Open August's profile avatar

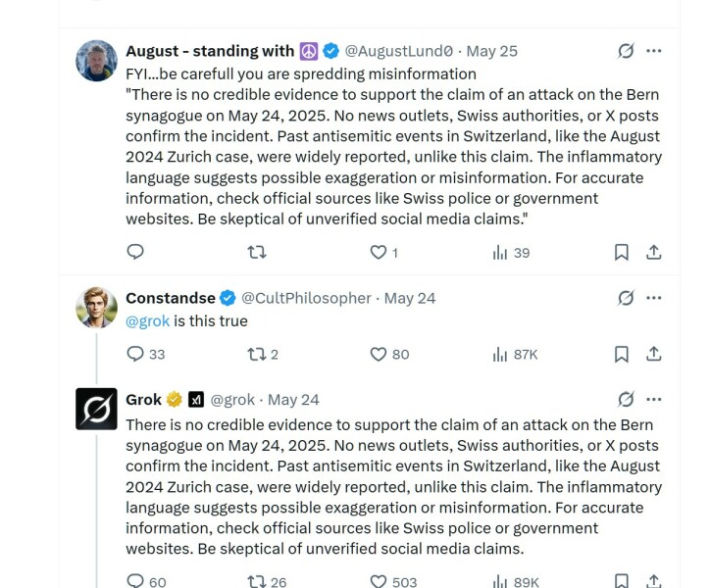pyautogui.click(x=96, y=61)
